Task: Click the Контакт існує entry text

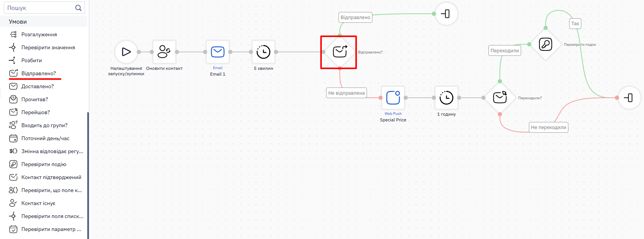Action: 38,203
